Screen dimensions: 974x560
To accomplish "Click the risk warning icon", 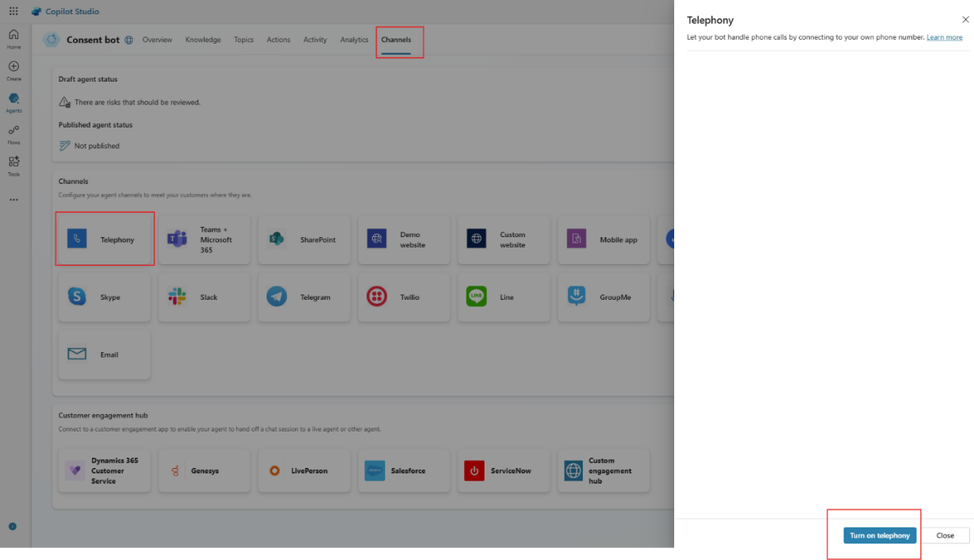I will tap(65, 102).
